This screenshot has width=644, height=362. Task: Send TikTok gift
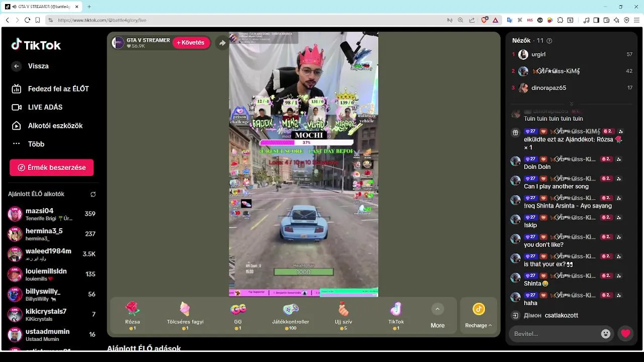click(x=396, y=316)
